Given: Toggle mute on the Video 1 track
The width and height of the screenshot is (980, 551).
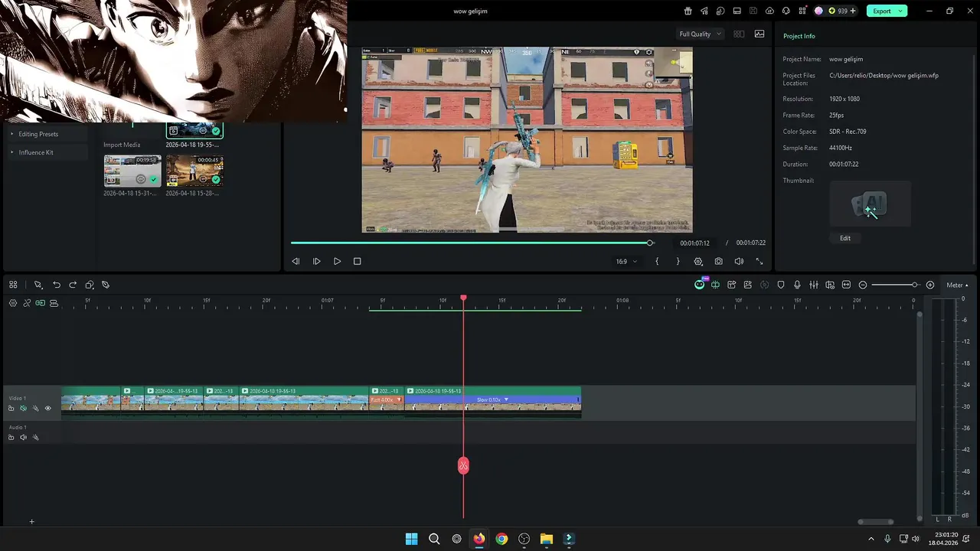Looking at the screenshot, I should pyautogui.click(x=23, y=409).
